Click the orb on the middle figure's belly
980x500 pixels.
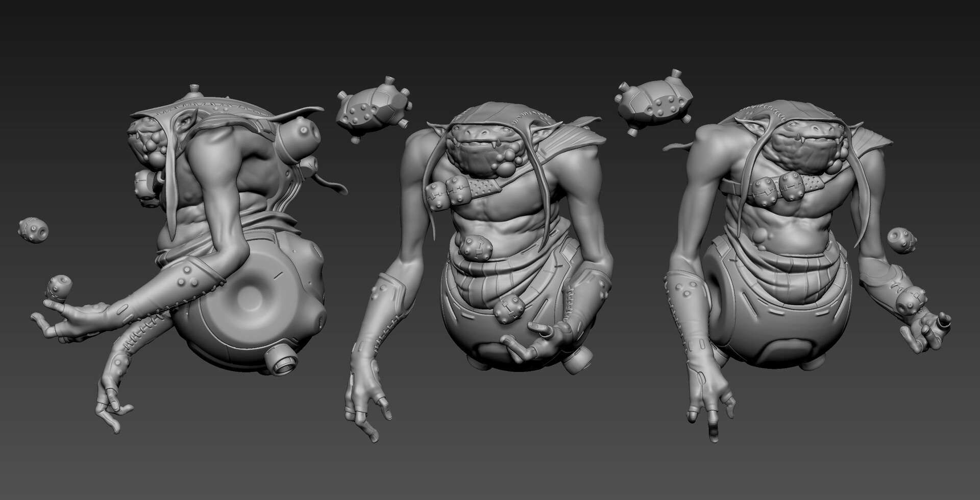tap(475, 248)
